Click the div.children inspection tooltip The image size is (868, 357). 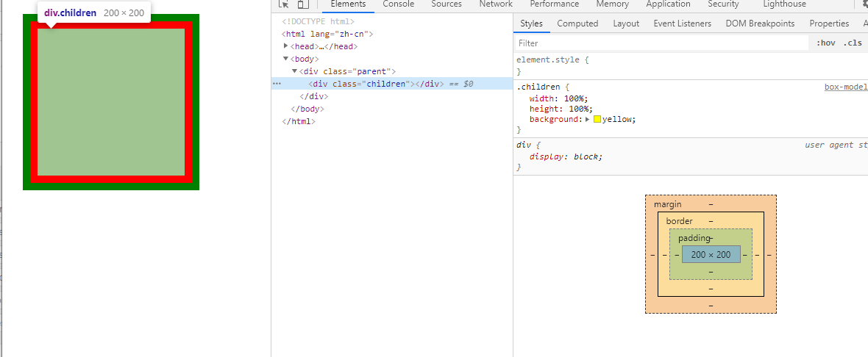[x=94, y=12]
